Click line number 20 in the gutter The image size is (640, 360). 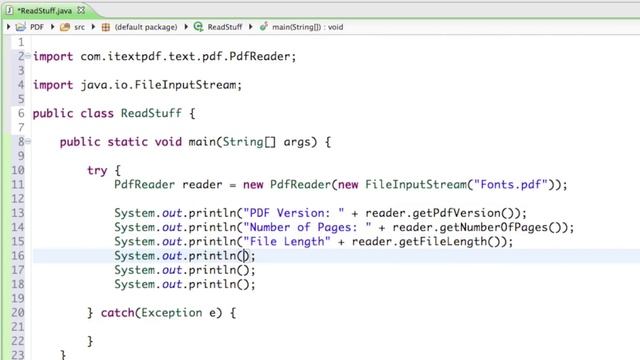(x=18, y=313)
